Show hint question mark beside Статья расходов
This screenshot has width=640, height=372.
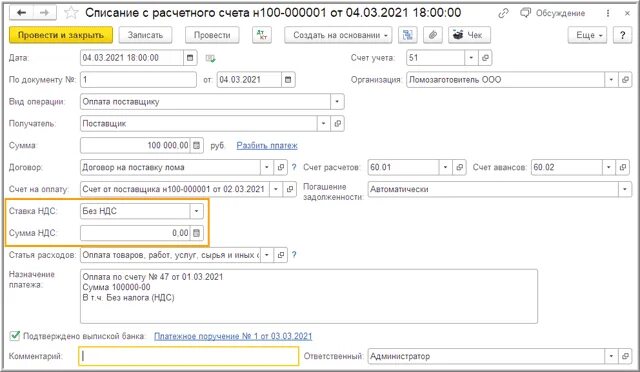294,255
